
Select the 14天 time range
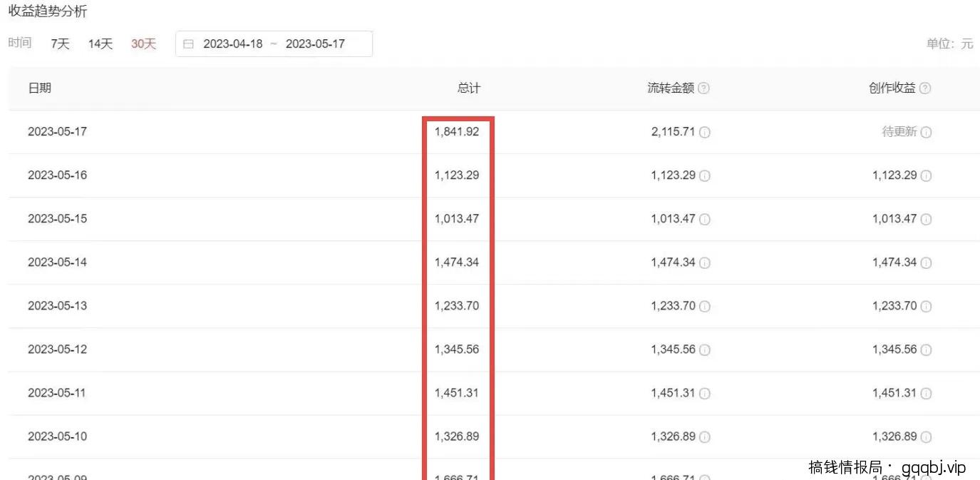(100, 44)
